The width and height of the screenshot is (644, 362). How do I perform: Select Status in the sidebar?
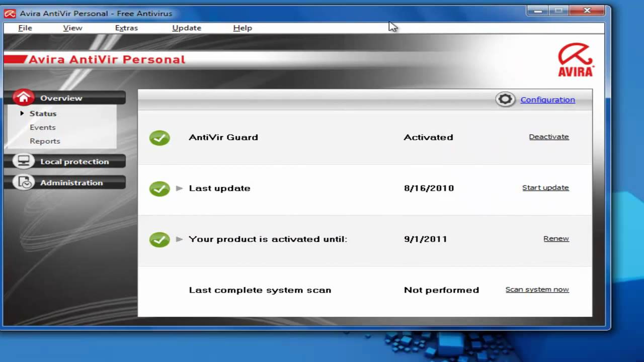pos(43,114)
